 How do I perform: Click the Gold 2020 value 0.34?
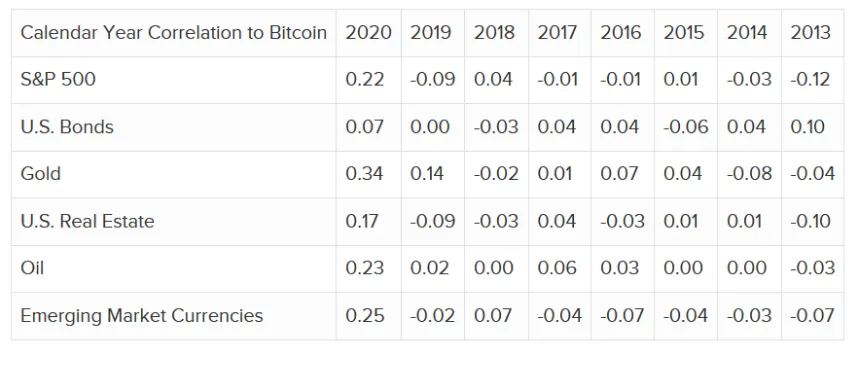point(365,174)
